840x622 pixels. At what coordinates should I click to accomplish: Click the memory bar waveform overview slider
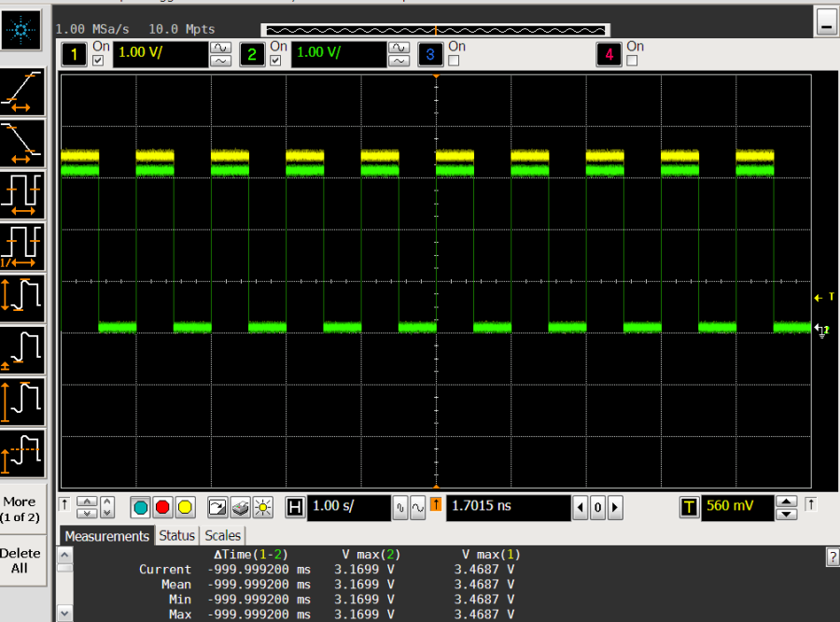click(x=435, y=30)
